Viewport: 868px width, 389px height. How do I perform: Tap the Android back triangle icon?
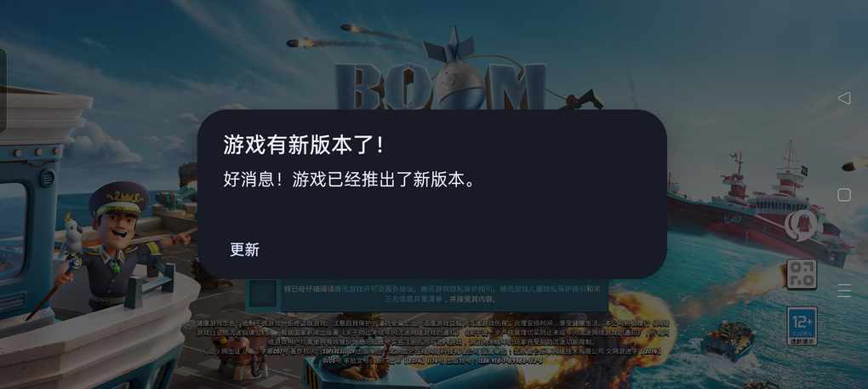843,99
